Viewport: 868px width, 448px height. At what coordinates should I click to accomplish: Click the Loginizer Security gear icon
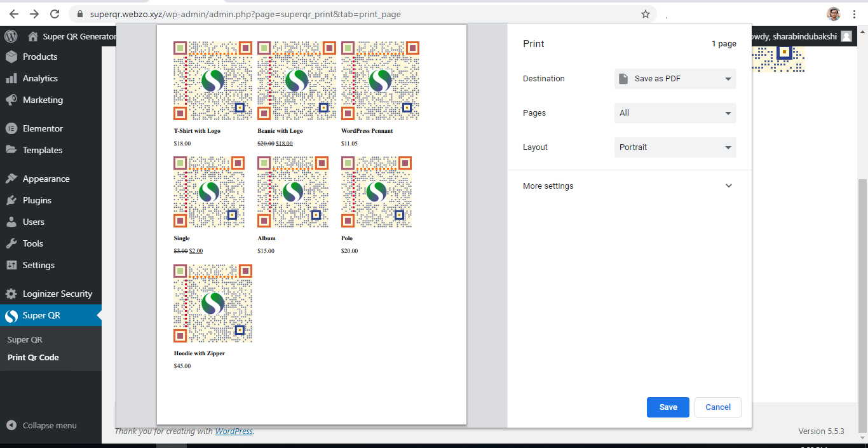(x=11, y=294)
